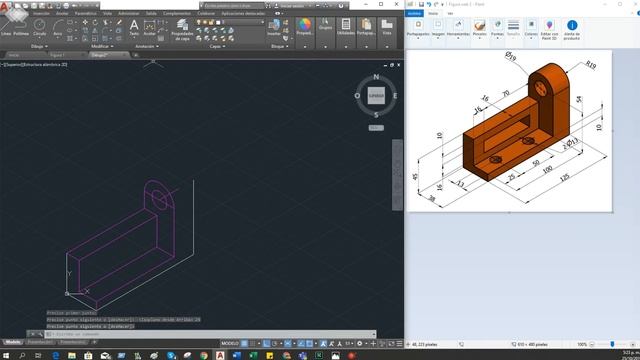Image resolution: width=640 pixels, height=360 pixels.
Task: Open AutoCAD from the Windows taskbar
Action: point(220,355)
